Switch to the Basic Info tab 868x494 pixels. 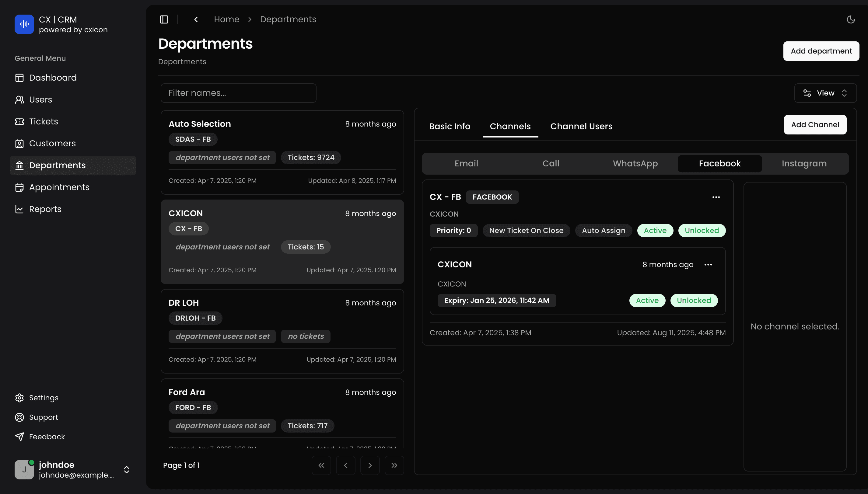point(450,127)
